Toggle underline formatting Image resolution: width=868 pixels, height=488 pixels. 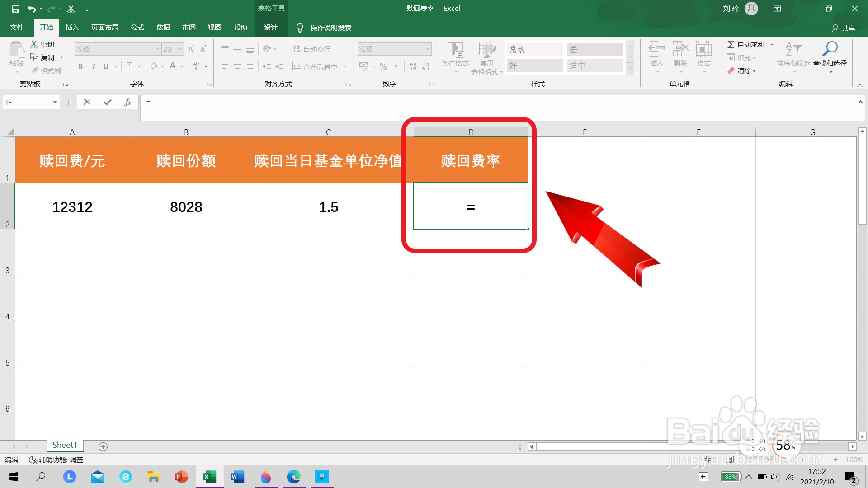tap(105, 66)
